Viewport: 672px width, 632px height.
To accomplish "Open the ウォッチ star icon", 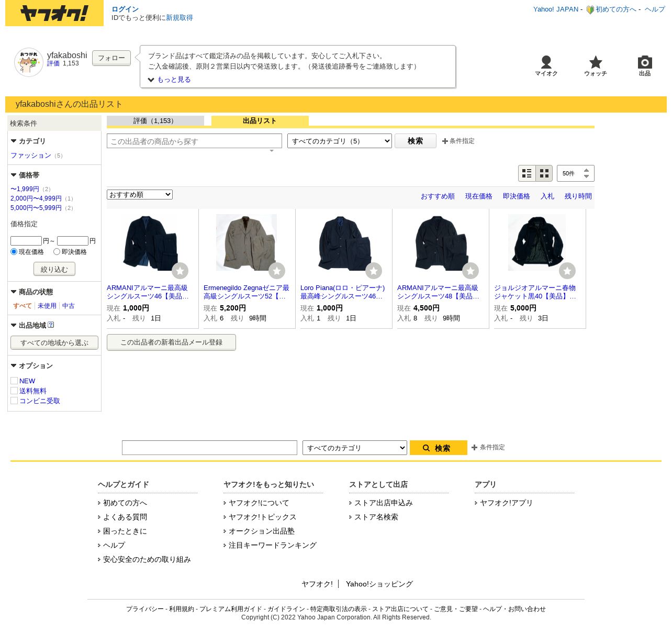I will click(596, 62).
